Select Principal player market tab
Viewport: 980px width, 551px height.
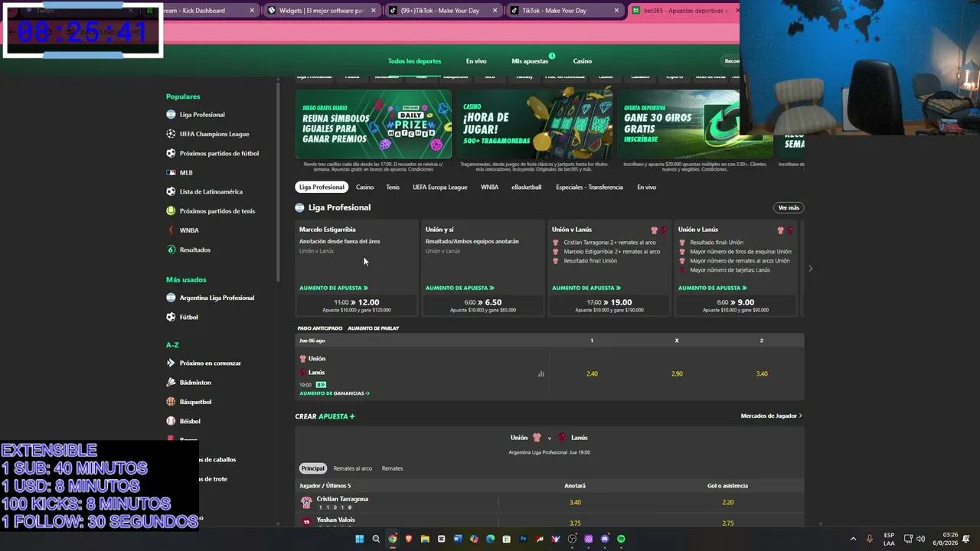pos(312,468)
